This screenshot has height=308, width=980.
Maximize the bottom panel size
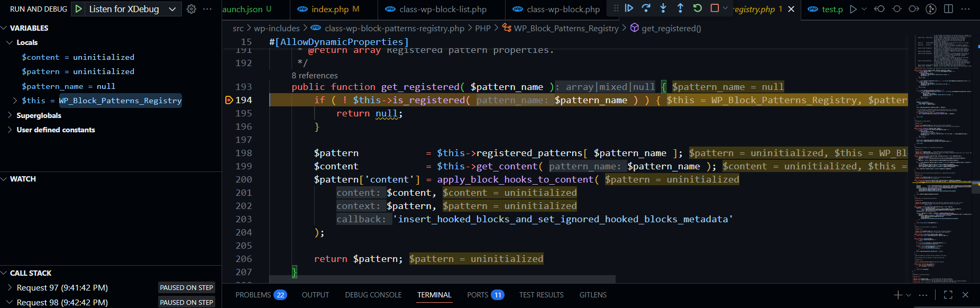coord(948,295)
